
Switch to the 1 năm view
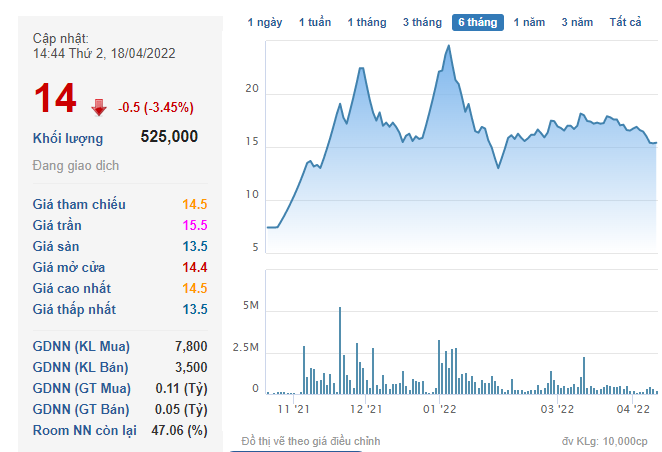point(530,22)
